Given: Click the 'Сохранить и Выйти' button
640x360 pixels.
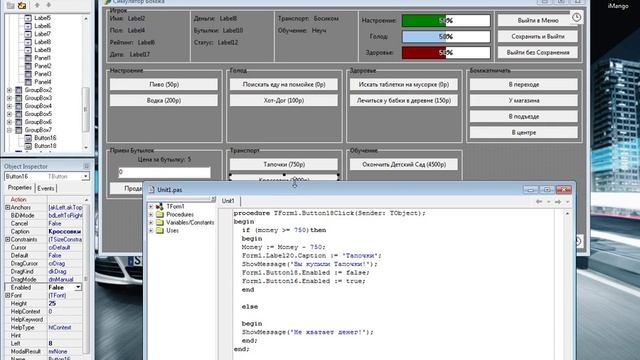Looking at the screenshot, I should [x=538, y=36].
